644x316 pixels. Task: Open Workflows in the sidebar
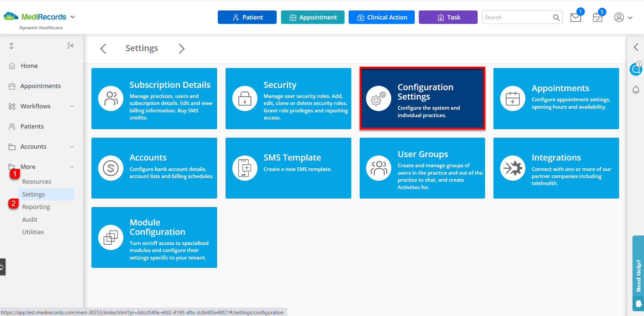point(35,106)
